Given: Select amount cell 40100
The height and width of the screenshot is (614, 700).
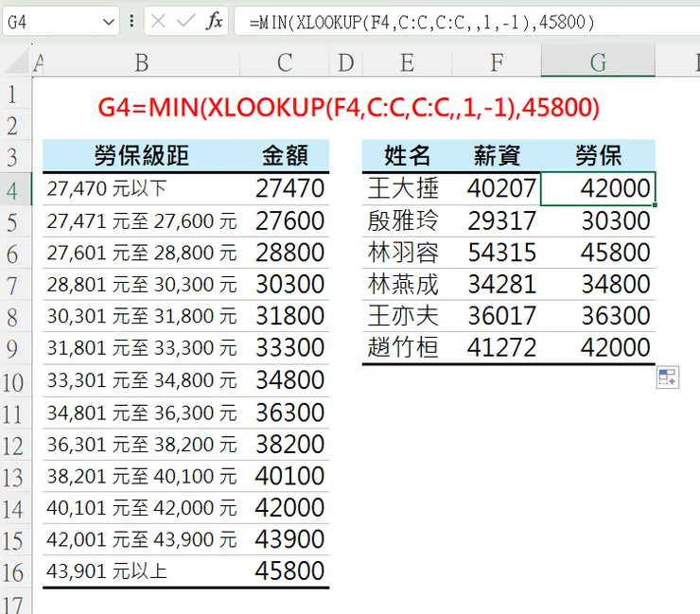Looking at the screenshot, I should (x=285, y=476).
